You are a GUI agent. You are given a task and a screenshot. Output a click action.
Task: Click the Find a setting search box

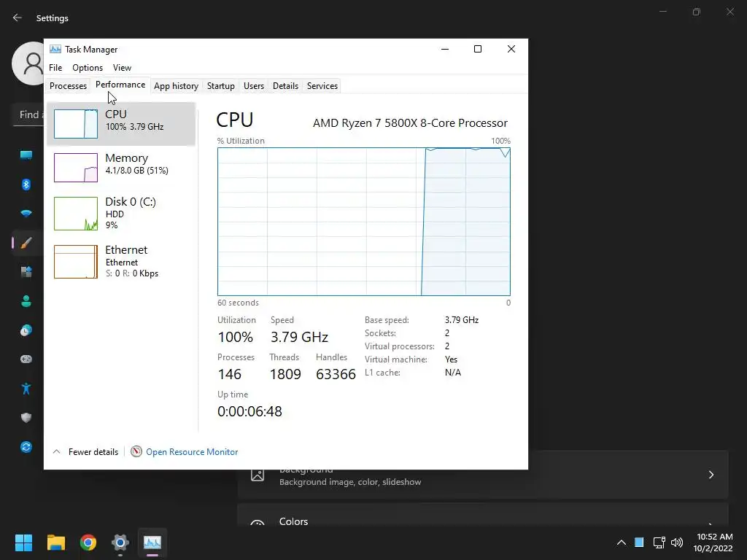tap(29, 114)
